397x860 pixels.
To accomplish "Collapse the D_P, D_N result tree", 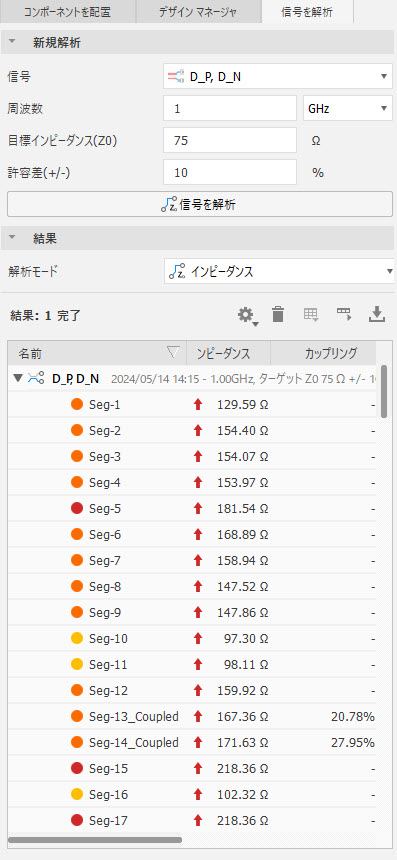I will point(19,378).
